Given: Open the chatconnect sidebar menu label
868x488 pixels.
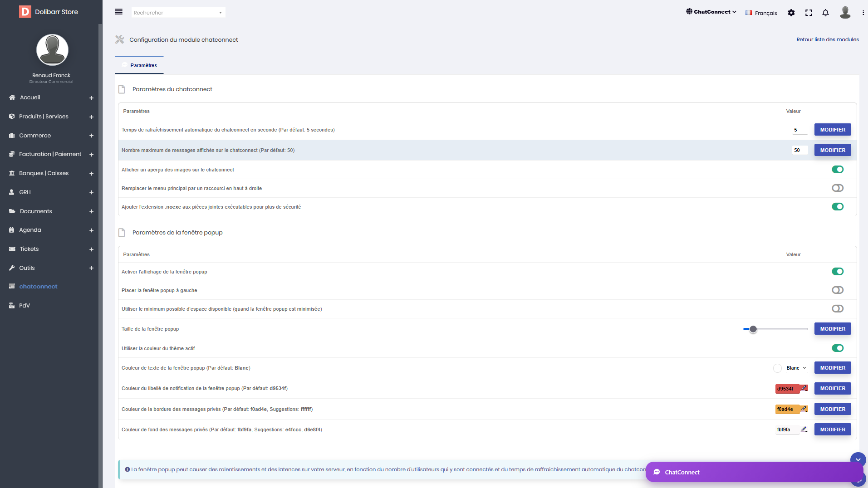Looking at the screenshot, I should (38, 287).
